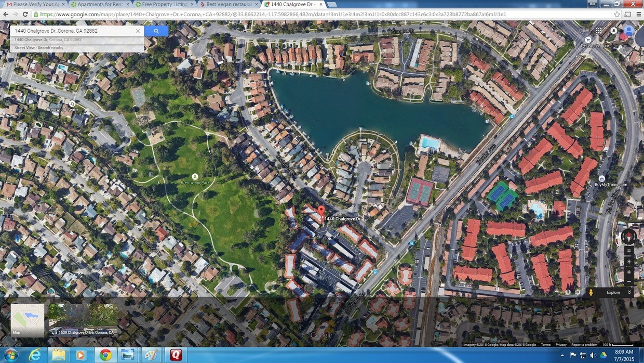Click the show my location button
The height and width of the screenshot is (363, 644).
click(629, 261)
